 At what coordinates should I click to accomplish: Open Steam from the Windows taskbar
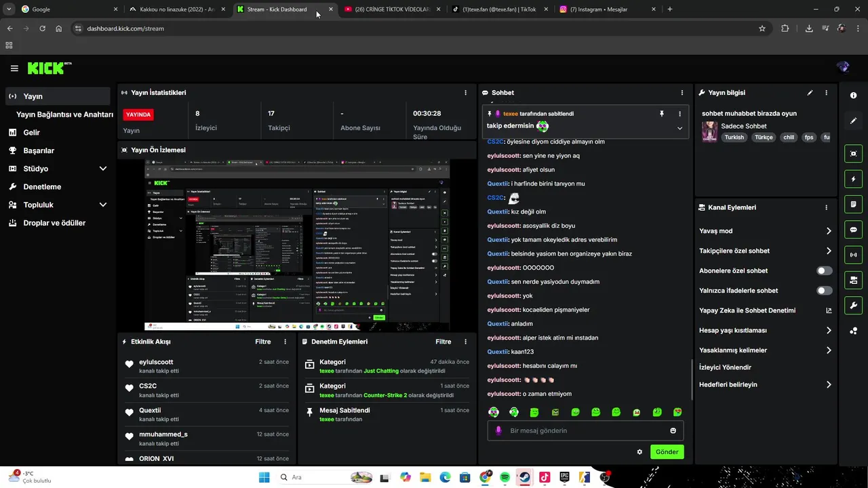pos(524,477)
